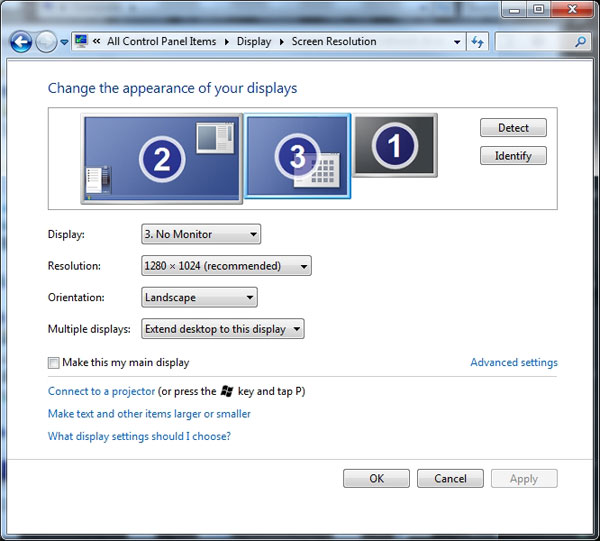Maximize the Screen Resolution window
The width and height of the screenshot is (600, 541).
[539, 10]
